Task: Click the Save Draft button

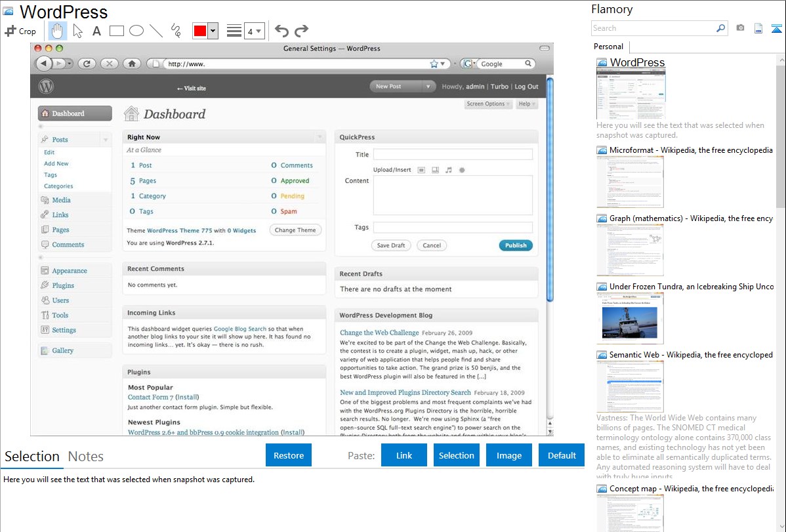Action: [x=391, y=245]
